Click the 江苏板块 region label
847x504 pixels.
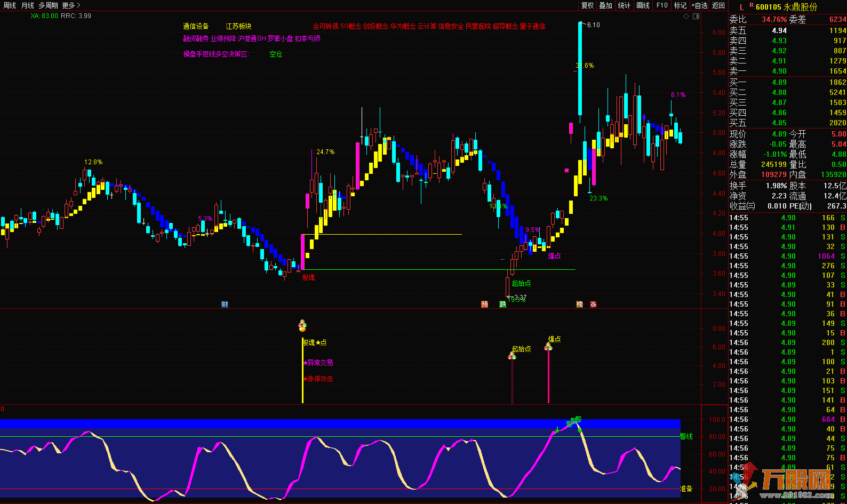tap(238, 26)
